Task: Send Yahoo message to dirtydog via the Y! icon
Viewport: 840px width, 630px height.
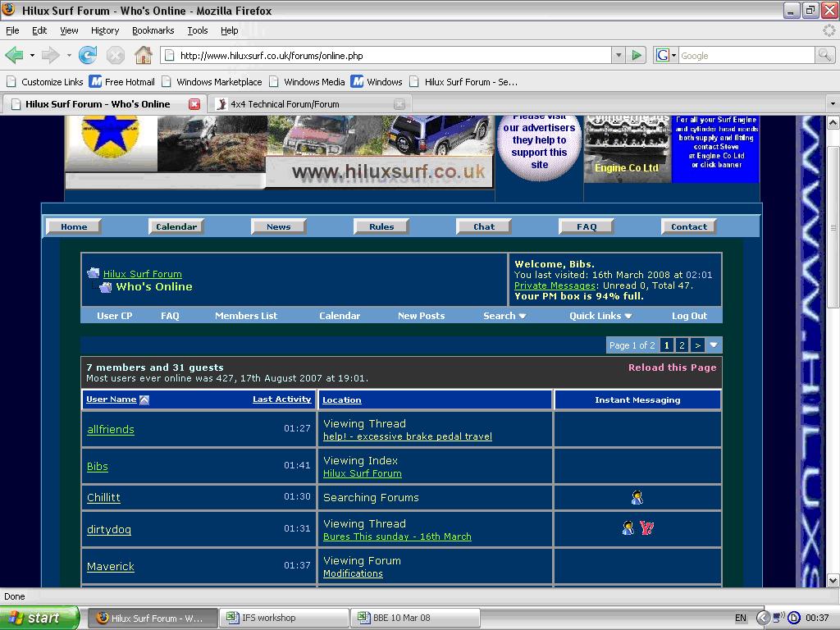Action: [646, 528]
